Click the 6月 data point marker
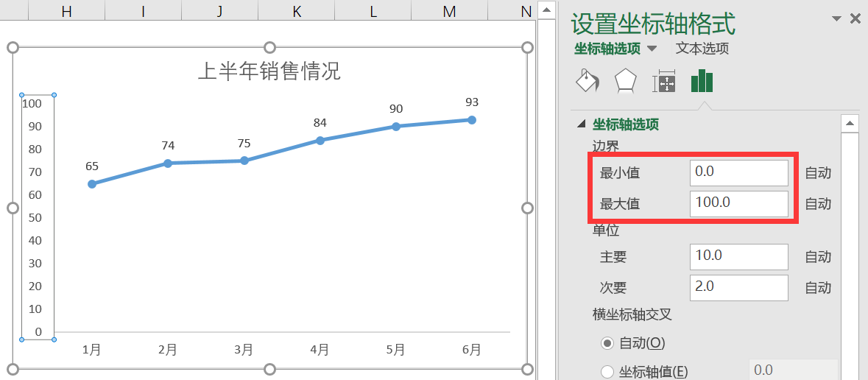 [472, 120]
